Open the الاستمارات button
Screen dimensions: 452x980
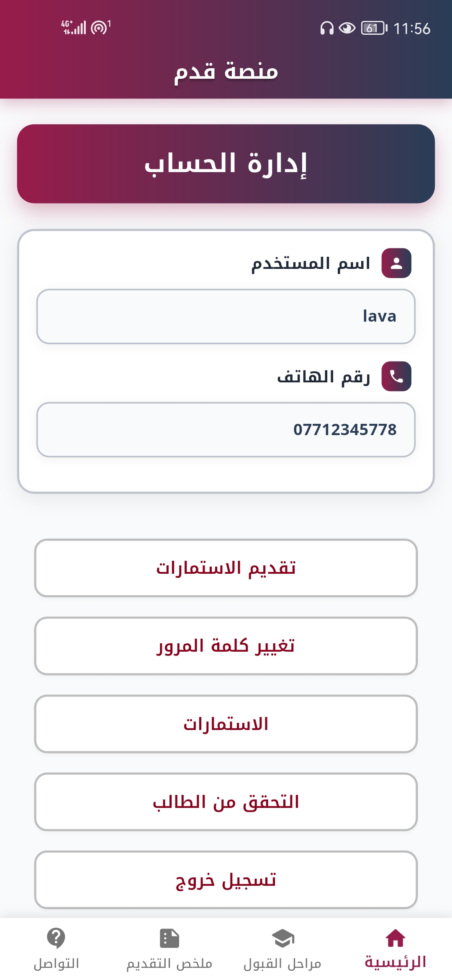tap(226, 724)
